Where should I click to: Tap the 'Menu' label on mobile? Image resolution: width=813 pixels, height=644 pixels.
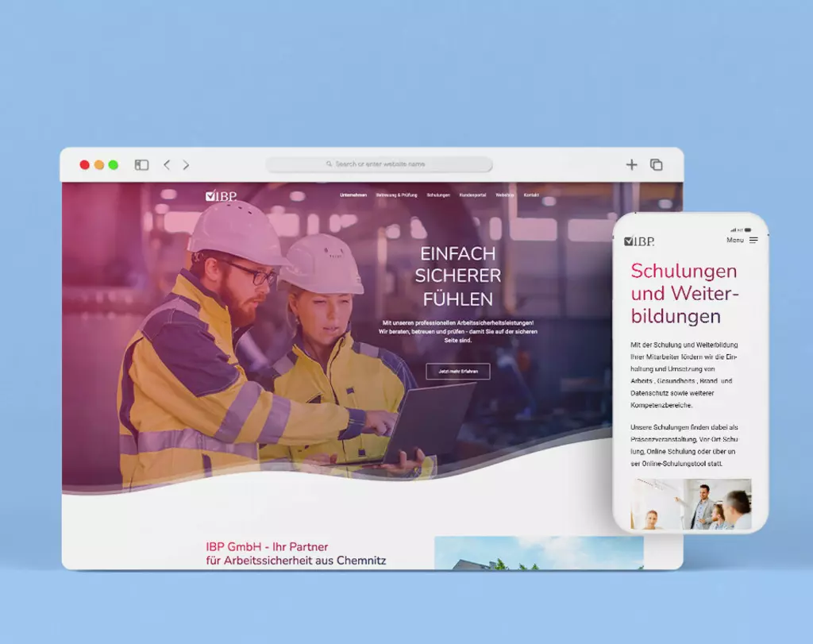coord(735,241)
